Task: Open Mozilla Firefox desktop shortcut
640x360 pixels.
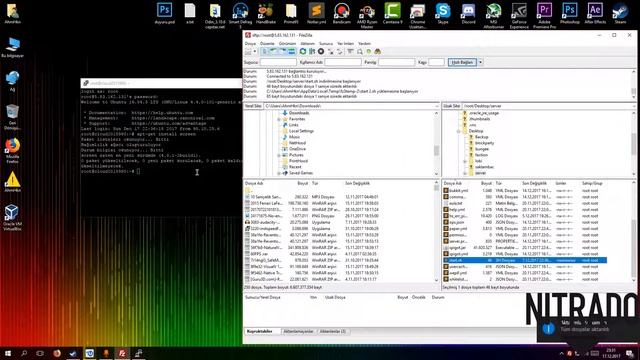Action: tap(12, 151)
